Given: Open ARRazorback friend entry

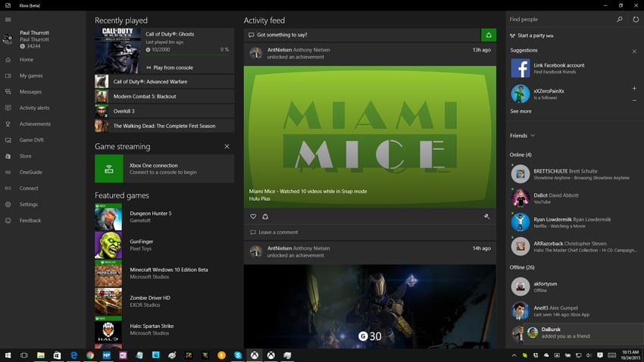Looking at the screenshot, I should [x=575, y=246].
